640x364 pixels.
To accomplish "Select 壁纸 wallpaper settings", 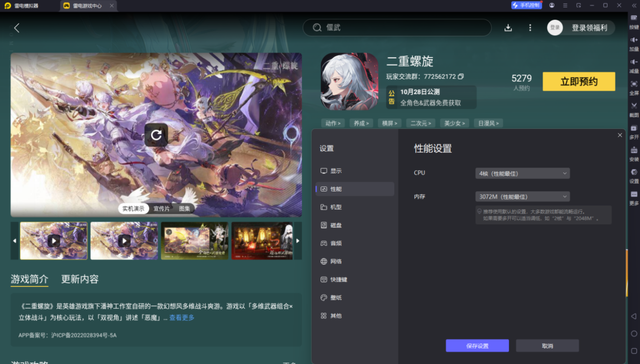I will click(354, 297).
